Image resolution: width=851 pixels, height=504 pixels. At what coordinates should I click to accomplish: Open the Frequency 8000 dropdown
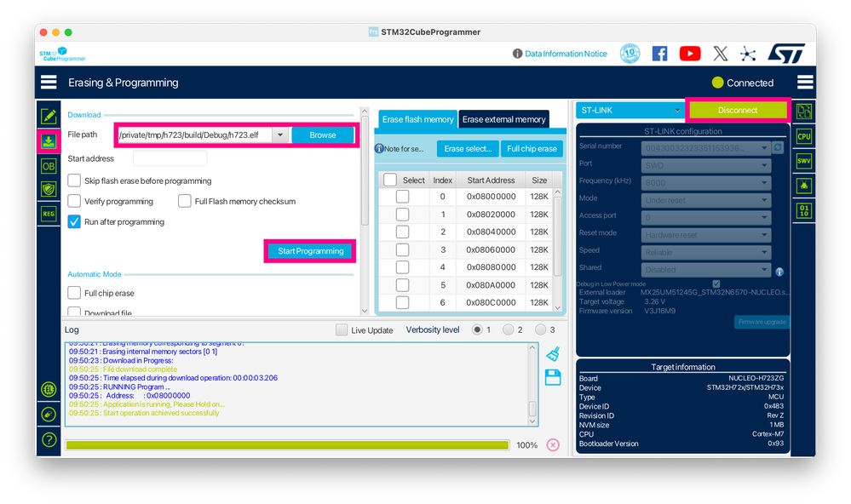[705, 182]
